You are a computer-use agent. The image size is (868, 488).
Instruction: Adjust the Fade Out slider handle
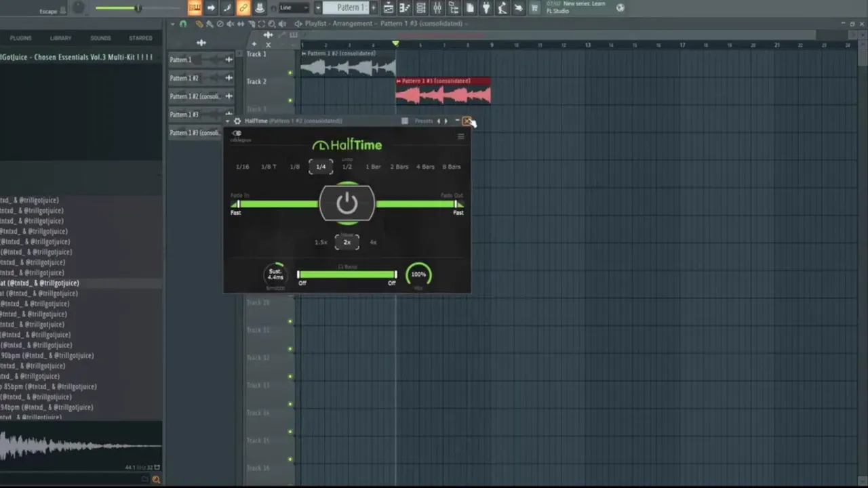coord(457,204)
